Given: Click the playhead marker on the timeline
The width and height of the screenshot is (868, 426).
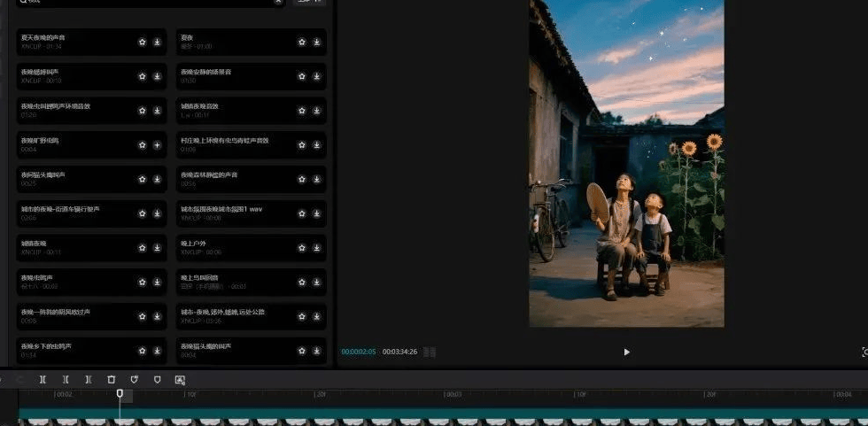Looking at the screenshot, I should pos(120,393).
